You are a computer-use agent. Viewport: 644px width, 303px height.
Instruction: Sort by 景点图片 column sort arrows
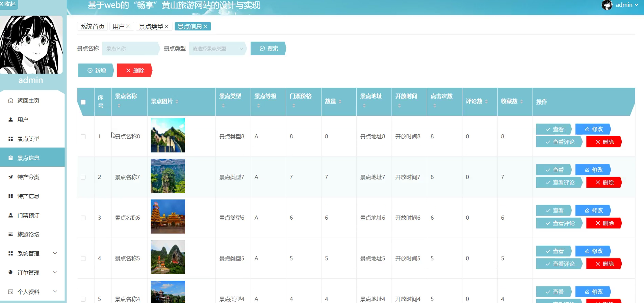click(x=177, y=102)
